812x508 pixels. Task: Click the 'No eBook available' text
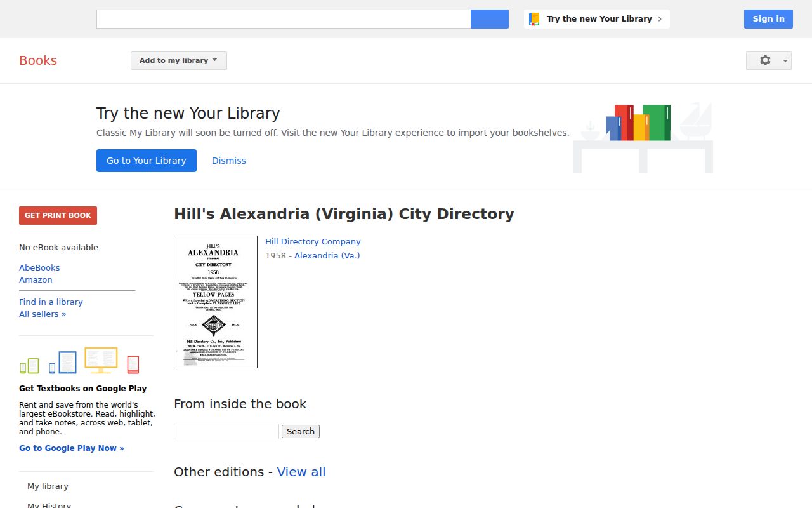[58, 247]
